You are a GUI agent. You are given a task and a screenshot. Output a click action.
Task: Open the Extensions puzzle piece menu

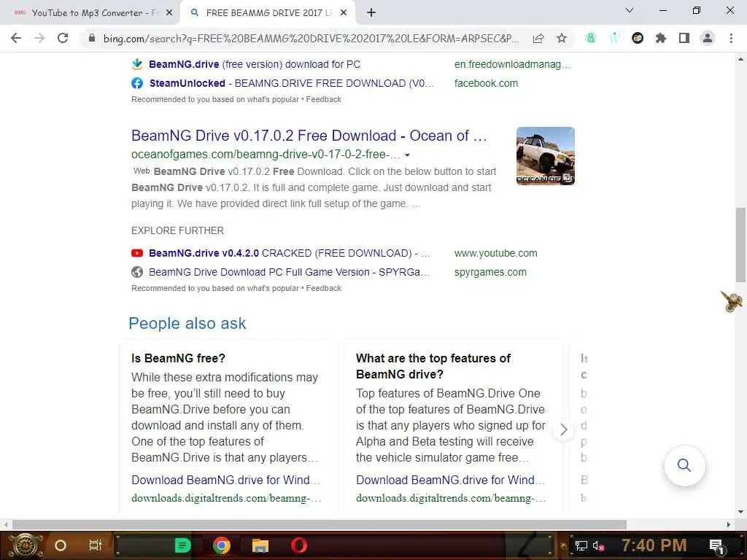point(661,38)
